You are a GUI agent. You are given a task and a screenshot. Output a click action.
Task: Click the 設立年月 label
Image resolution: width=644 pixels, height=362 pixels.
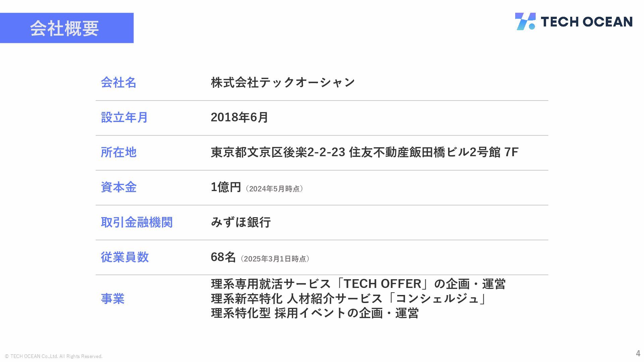coord(124,117)
